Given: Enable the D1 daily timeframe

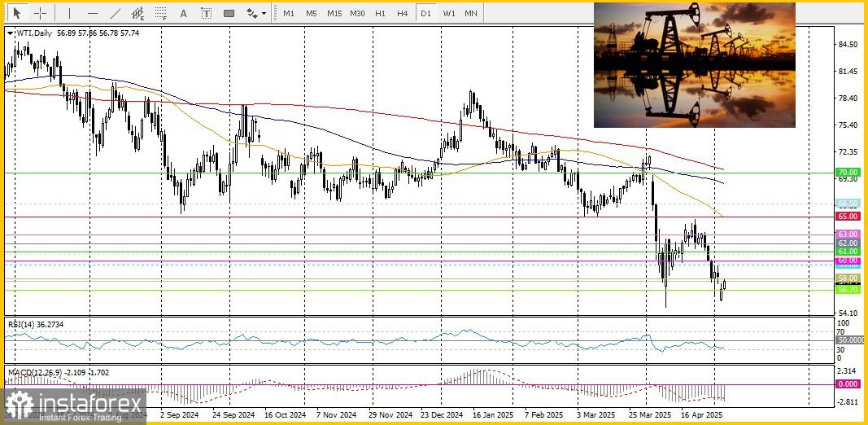Looking at the screenshot, I should click(x=425, y=13).
